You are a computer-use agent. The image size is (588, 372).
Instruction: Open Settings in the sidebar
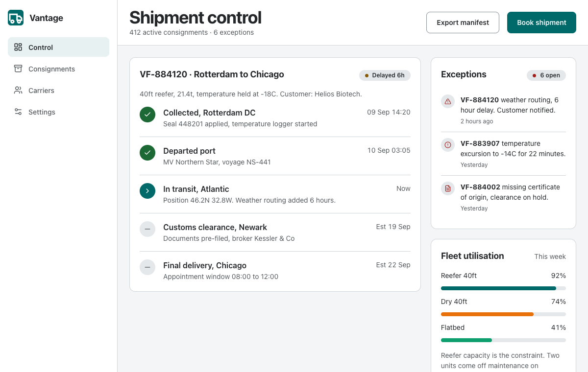(x=58, y=112)
